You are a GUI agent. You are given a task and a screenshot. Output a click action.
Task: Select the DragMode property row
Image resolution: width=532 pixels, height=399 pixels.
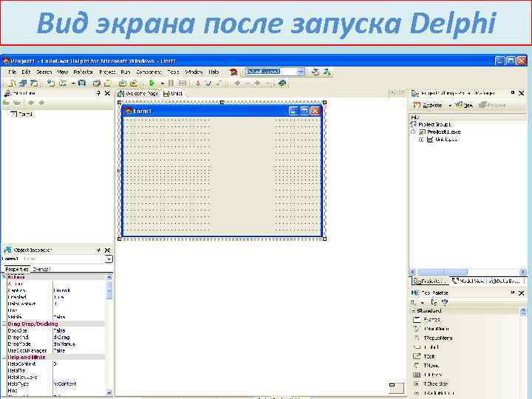56,344
